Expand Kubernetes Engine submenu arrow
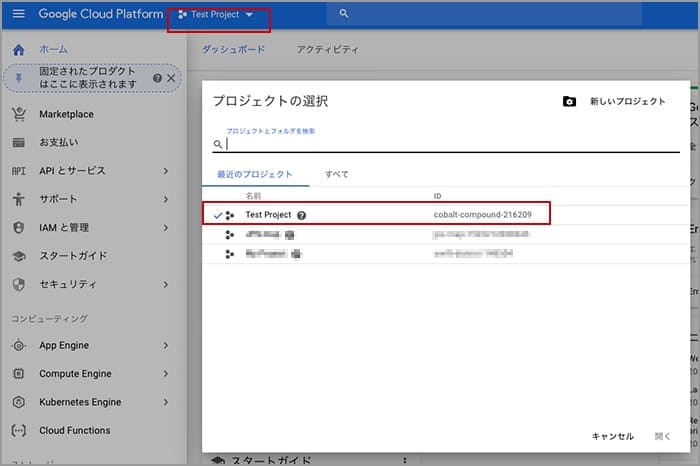Screen dimensions: 700x466 click(166, 402)
